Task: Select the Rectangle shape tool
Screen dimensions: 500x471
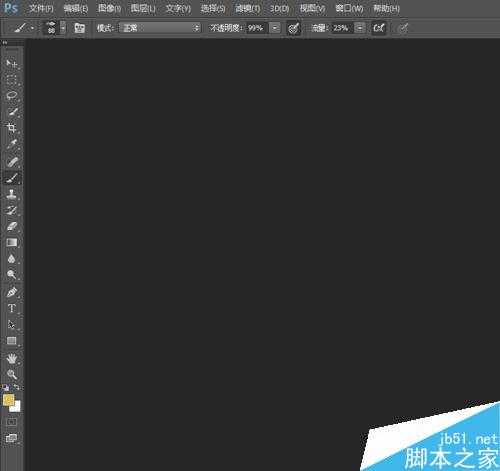Action: click(x=11, y=341)
